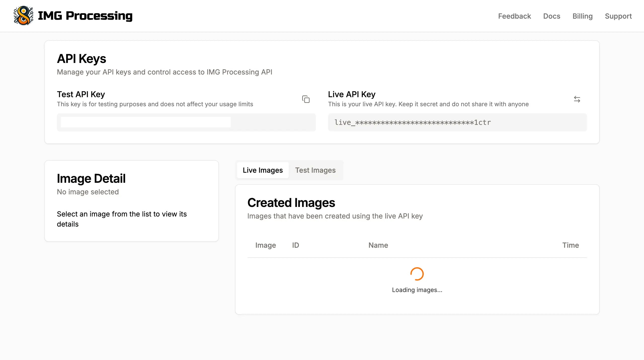The height and width of the screenshot is (360, 644).
Task: Click the masked Live API key field
Action: [457, 122]
